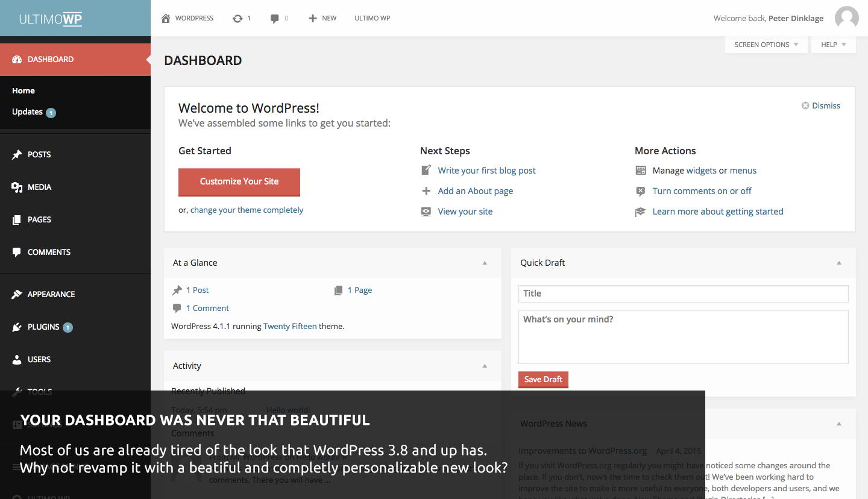
Task: Open the 1 Comment link
Action: pyautogui.click(x=207, y=308)
